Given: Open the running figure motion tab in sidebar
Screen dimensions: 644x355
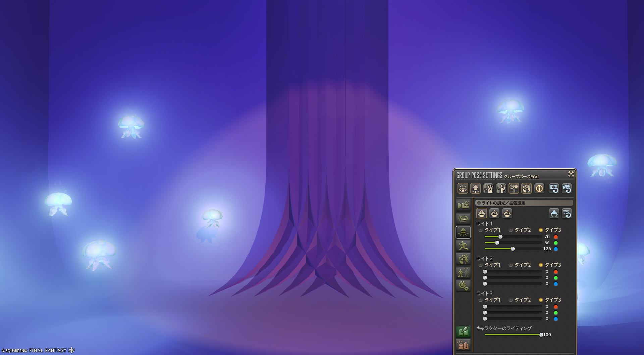Looking at the screenshot, I should [463, 246].
